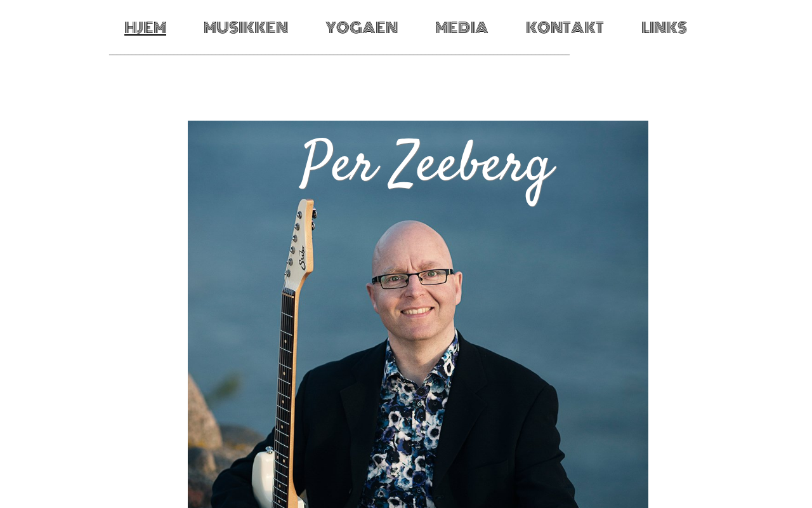This screenshot has width=812, height=508.
Task: Open the Kontakt page
Action: [x=565, y=28]
